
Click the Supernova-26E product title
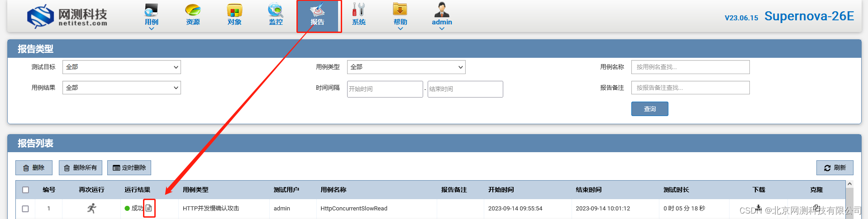tap(809, 16)
